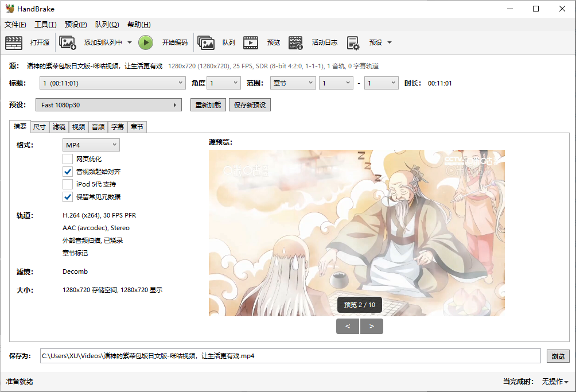Toggle the iPod 5代 支持 checkbox
Image resolution: width=576 pixels, height=392 pixels.
(x=68, y=184)
